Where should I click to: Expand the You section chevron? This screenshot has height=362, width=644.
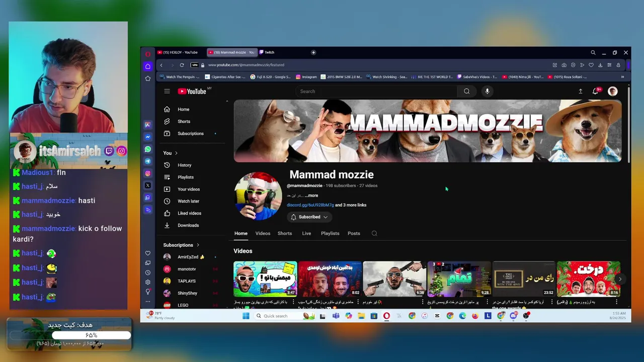(x=176, y=153)
